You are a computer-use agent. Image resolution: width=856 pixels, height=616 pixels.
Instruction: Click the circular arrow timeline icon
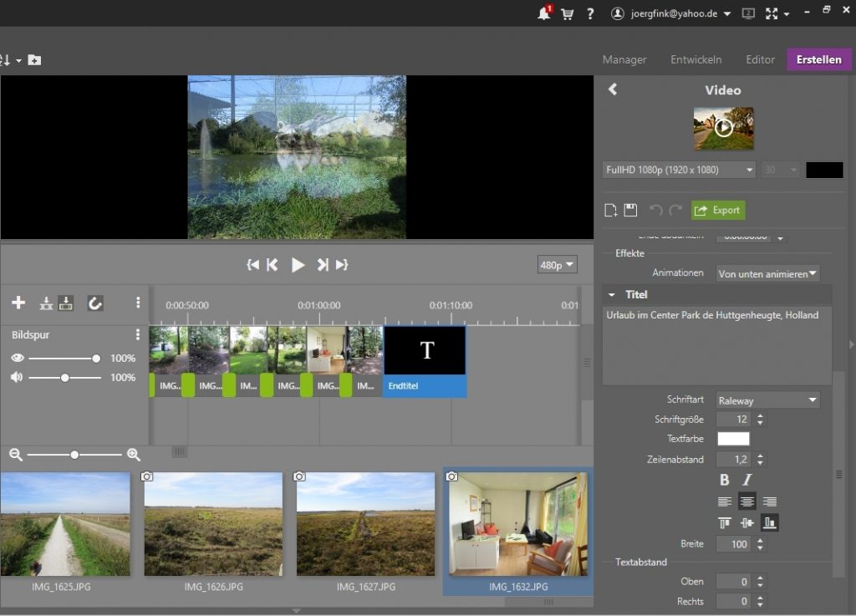point(95,303)
